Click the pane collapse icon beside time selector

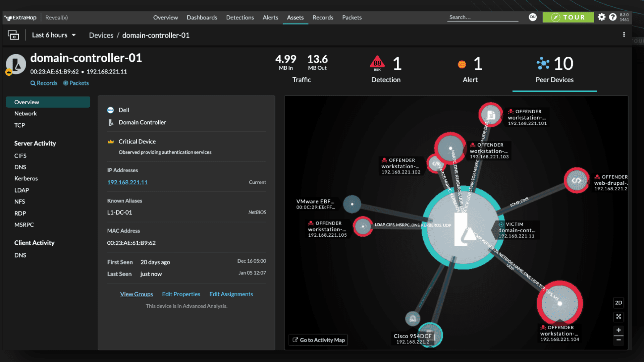[13, 35]
